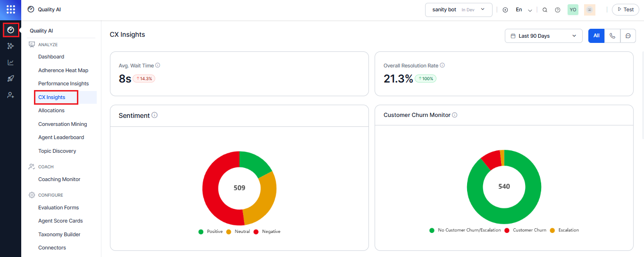
Task: Click the add user sidebar icon
Action: pyautogui.click(x=10, y=95)
